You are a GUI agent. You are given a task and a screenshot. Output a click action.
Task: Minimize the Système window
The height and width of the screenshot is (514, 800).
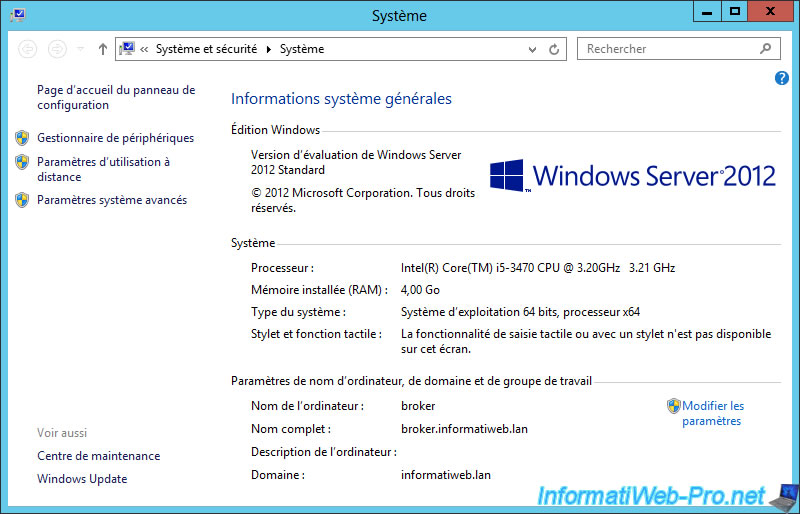(707, 12)
